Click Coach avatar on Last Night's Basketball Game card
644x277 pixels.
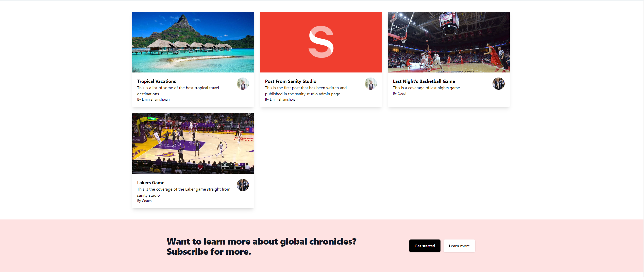[498, 84]
